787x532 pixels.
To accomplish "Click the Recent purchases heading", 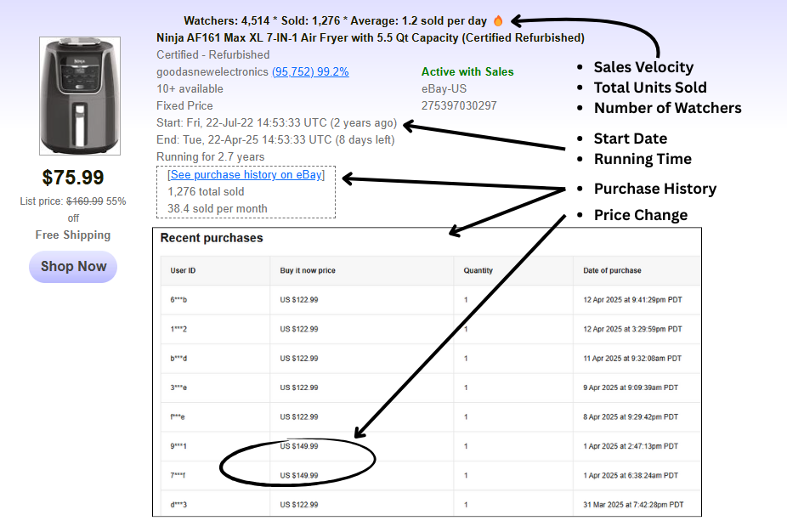I will [x=212, y=238].
